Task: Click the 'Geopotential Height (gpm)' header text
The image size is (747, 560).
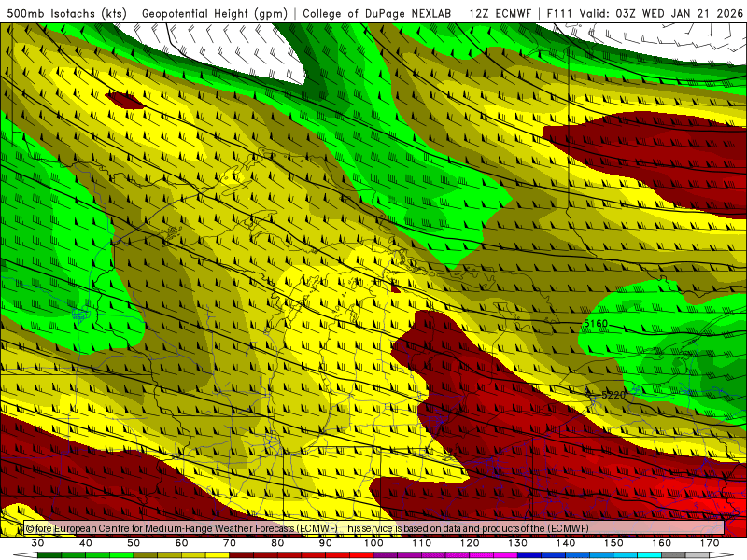Action: pos(215,13)
